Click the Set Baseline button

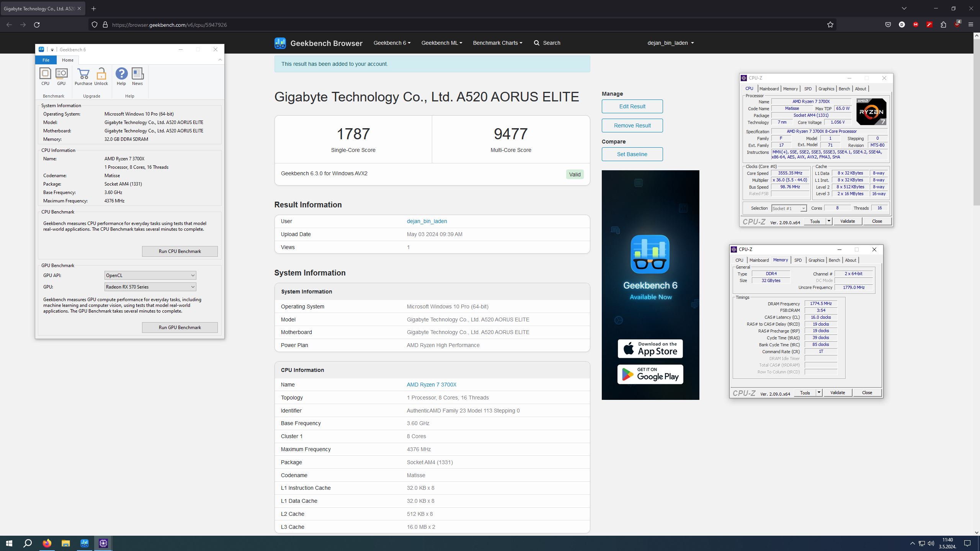tap(632, 154)
